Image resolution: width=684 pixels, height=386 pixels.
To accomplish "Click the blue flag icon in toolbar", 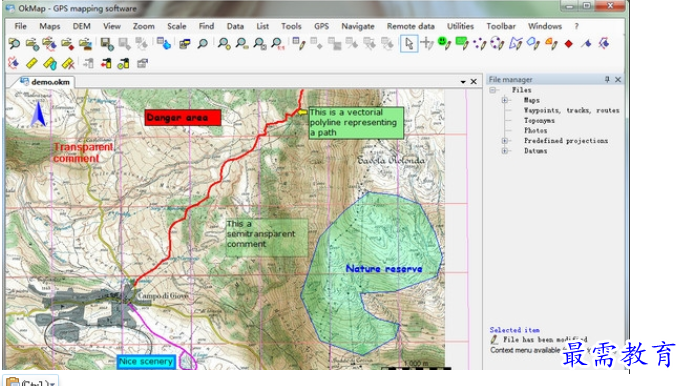I will click(586, 44).
